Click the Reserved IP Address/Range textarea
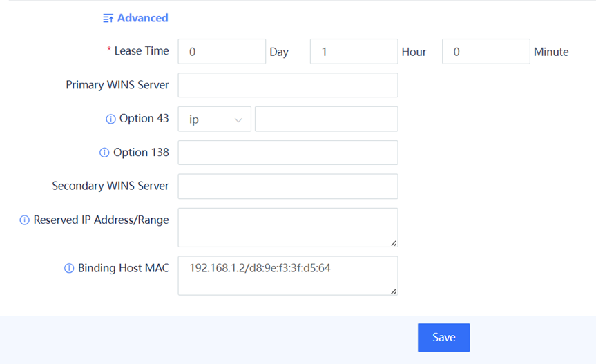 [x=287, y=227]
